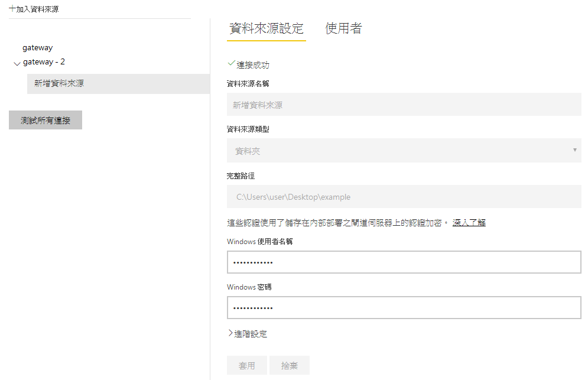The width and height of the screenshot is (588, 380).
Task: Open the 深入了解 link
Action: (469, 223)
